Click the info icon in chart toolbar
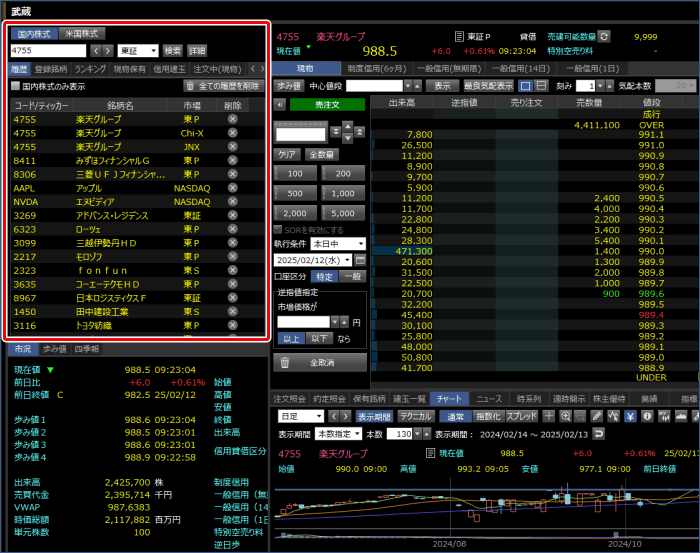 pyautogui.click(x=647, y=416)
